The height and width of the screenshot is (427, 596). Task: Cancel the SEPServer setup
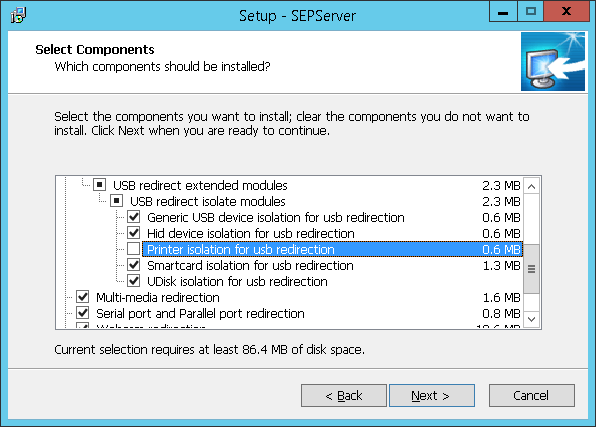point(531,395)
